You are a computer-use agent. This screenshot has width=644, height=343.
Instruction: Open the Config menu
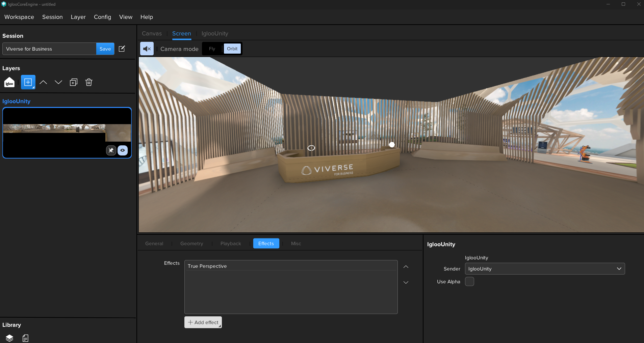tap(102, 17)
